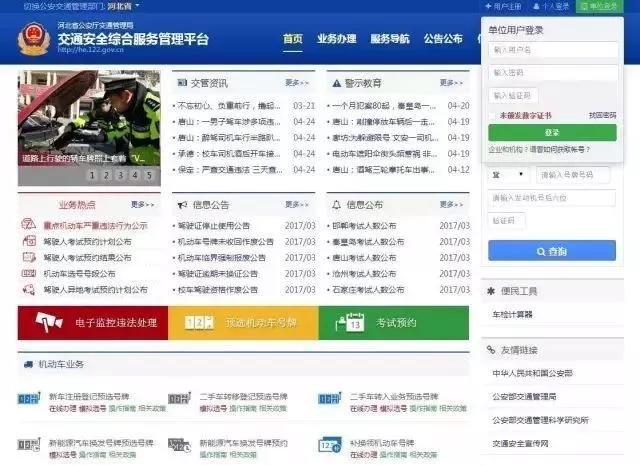This screenshot has width=640, height=465.
Task: Click the 交管资讯 newspaper icon
Action: click(x=182, y=83)
